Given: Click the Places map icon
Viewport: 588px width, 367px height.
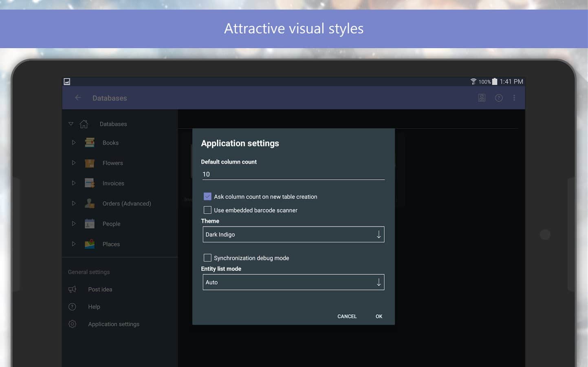Looking at the screenshot, I should [x=90, y=244].
